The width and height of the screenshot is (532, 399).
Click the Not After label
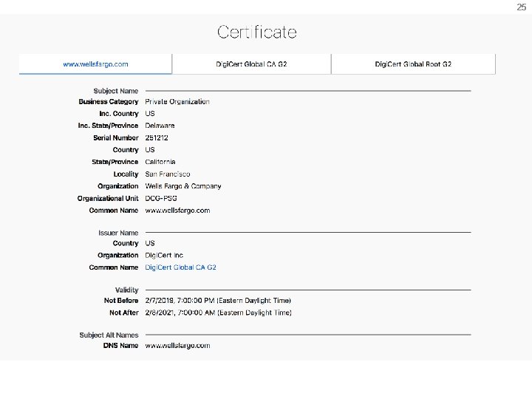pos(124,313)
